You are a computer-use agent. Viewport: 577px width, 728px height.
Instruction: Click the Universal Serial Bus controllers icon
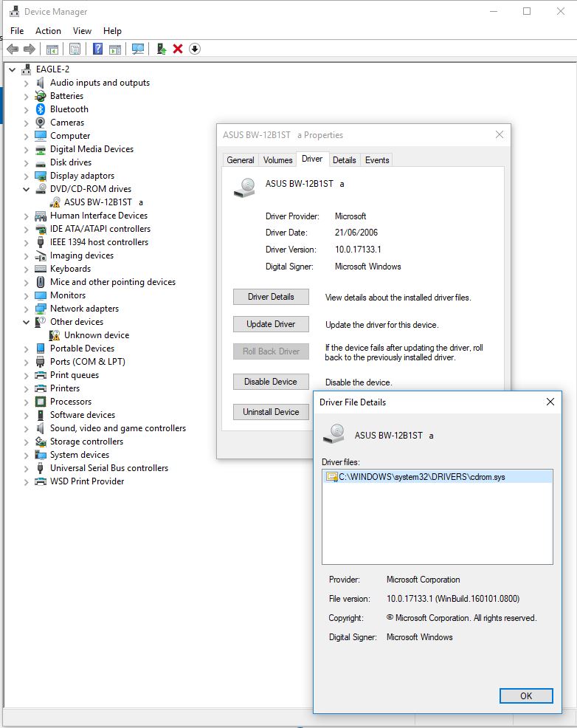click(x=41, y=468)
